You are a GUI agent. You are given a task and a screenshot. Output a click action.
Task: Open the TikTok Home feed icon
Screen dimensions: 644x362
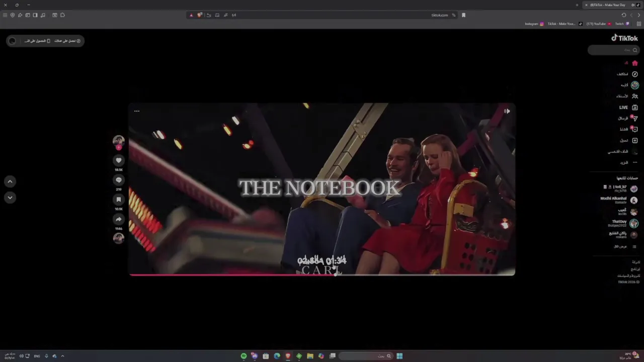(x=634, y=63)
